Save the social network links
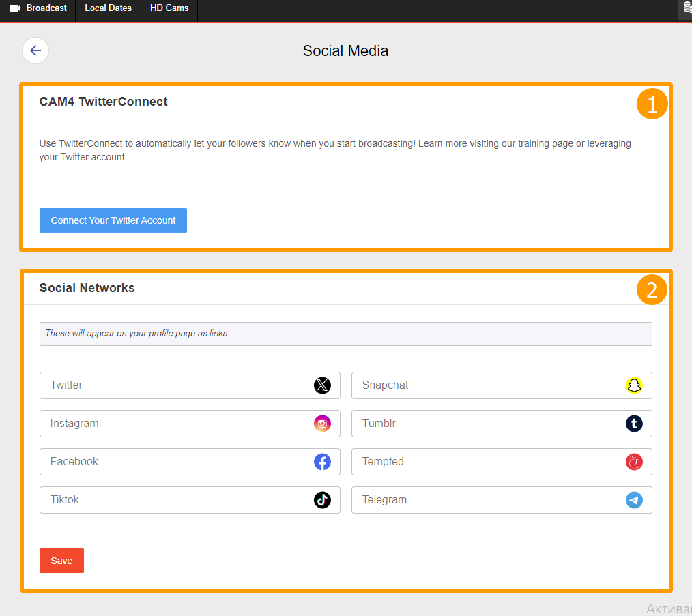The width and height of the screenshot is (692, 616). pos(61,561)
